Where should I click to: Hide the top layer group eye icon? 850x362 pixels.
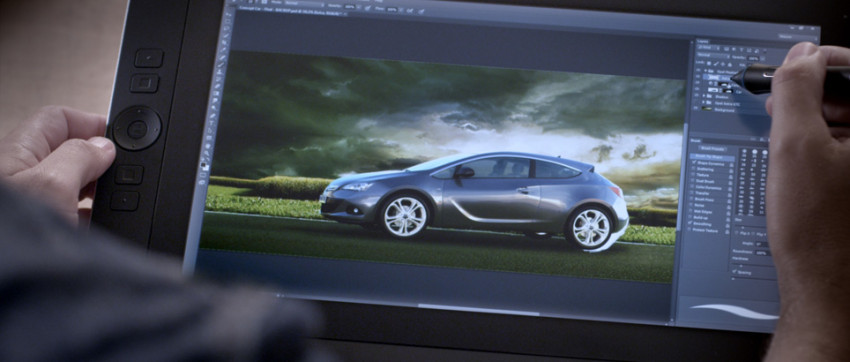698,70
